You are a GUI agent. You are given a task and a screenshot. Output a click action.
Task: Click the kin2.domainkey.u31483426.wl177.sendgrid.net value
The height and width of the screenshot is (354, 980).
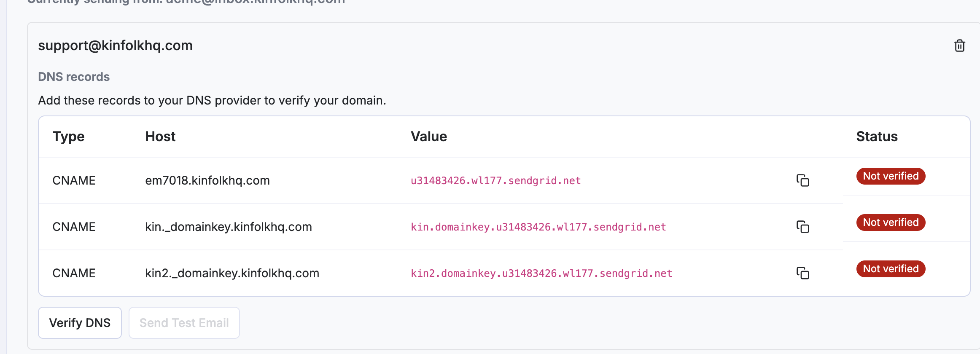[541, 274]
